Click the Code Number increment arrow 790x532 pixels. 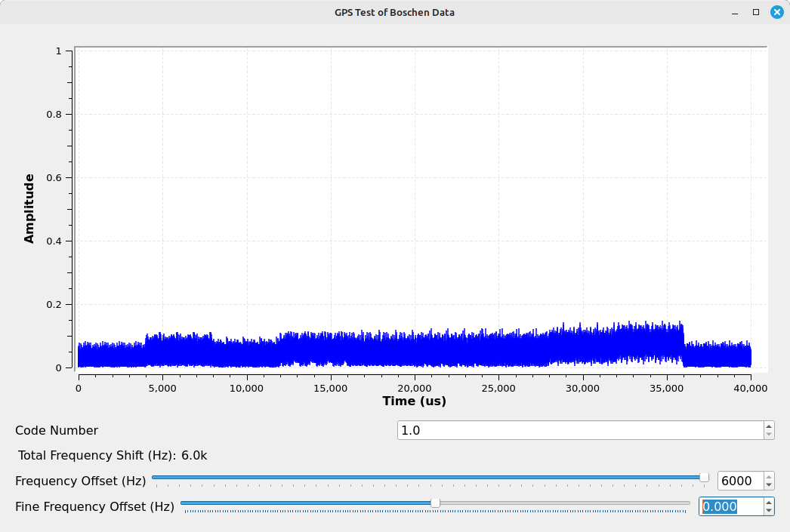click(768, 426)
